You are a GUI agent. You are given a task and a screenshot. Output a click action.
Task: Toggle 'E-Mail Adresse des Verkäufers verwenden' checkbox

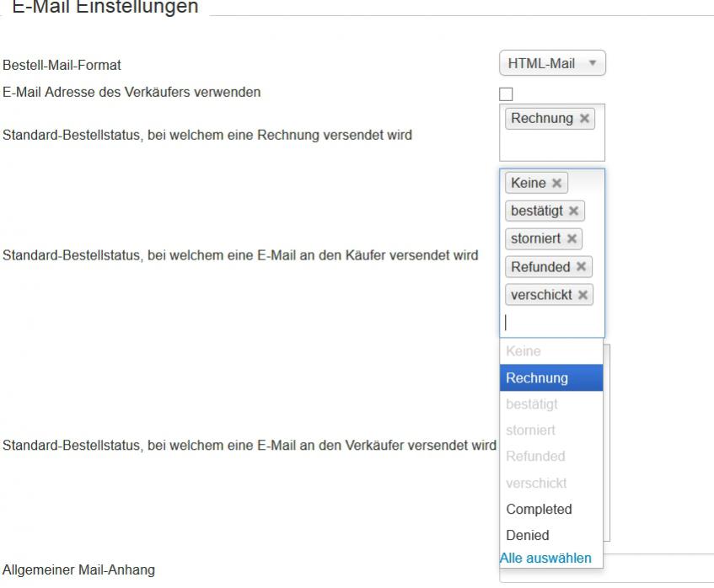point(507,94)
